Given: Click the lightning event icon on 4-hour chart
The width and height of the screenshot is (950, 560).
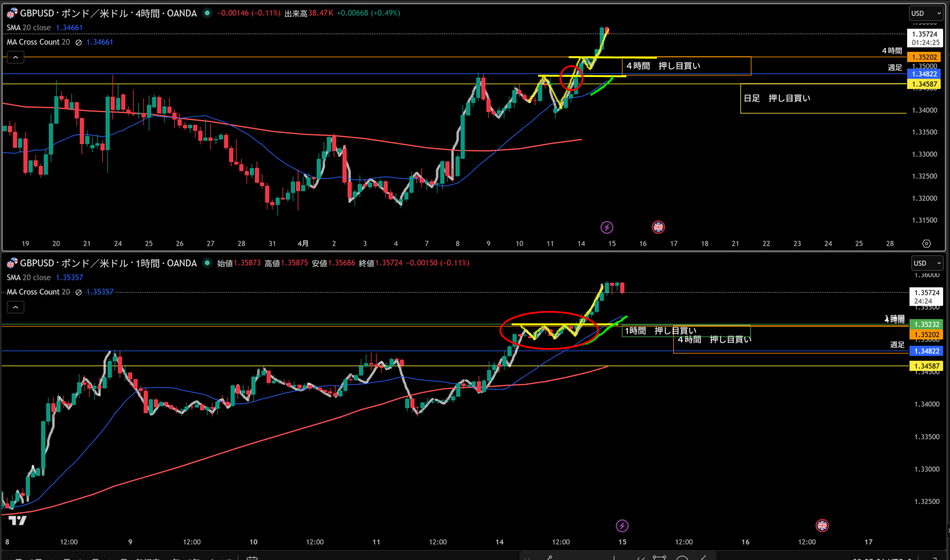Looking at the screenshot, I should (x=607, y=227).
